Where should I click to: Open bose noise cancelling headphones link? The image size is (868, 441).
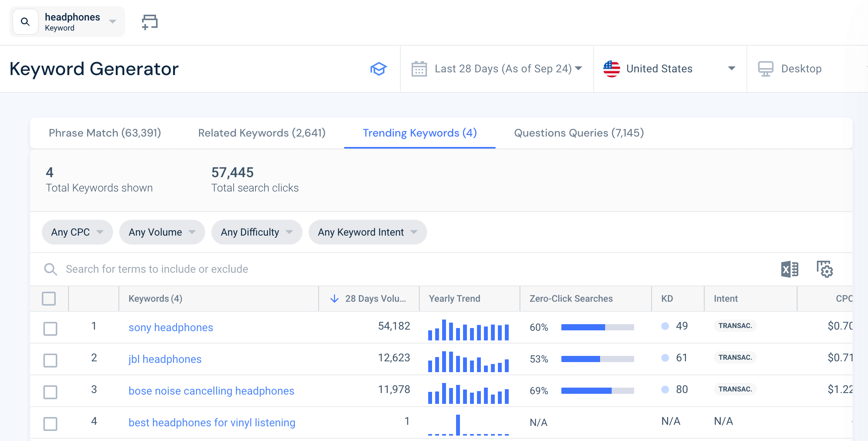211,391
